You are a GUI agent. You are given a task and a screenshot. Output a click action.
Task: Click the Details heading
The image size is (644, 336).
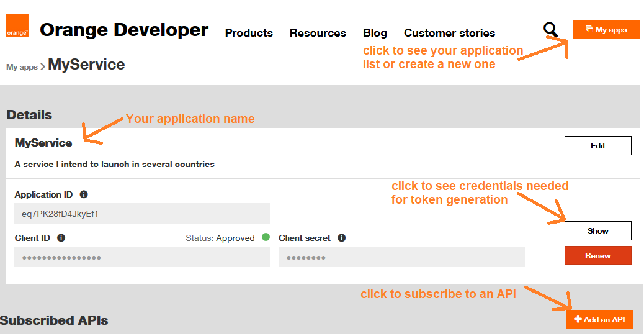(x=29, y=115)
